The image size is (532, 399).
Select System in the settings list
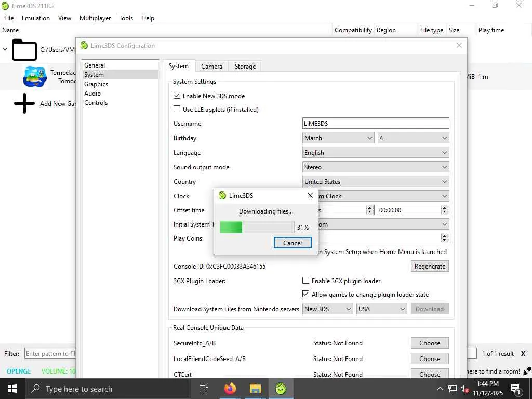(x=121, y=74)
